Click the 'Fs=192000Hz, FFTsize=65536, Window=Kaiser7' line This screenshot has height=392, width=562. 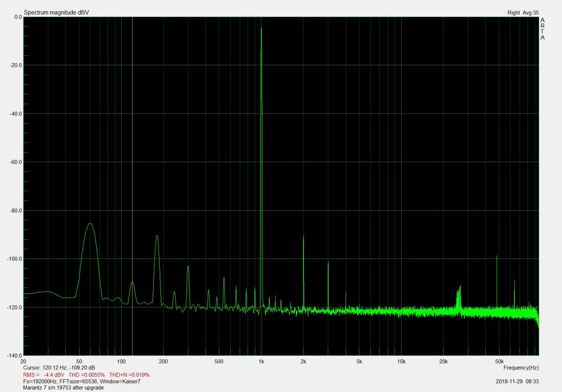[x=82, y=381]
